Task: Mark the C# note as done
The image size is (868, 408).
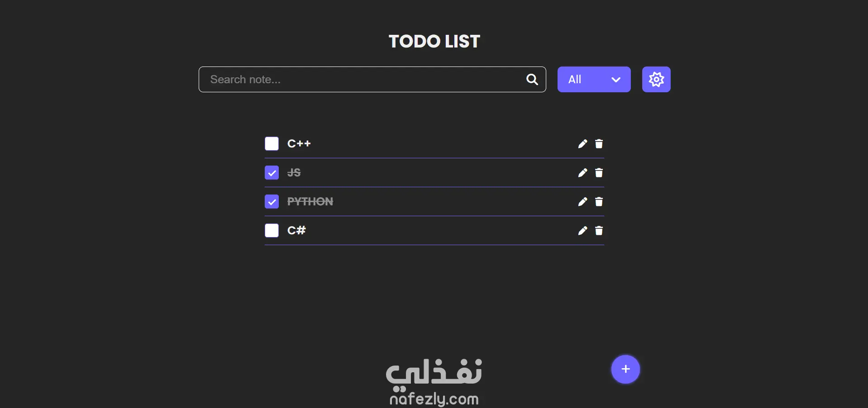Action: [272, 231]
